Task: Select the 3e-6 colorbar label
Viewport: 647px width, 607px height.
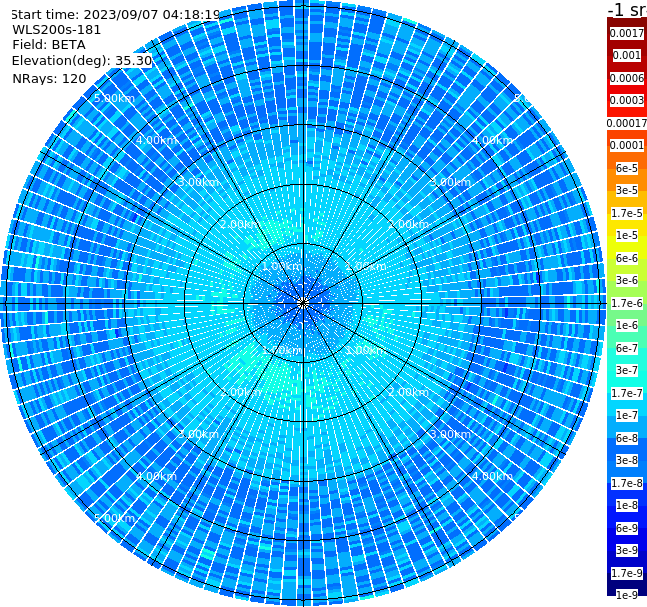Action: point(627,280)
